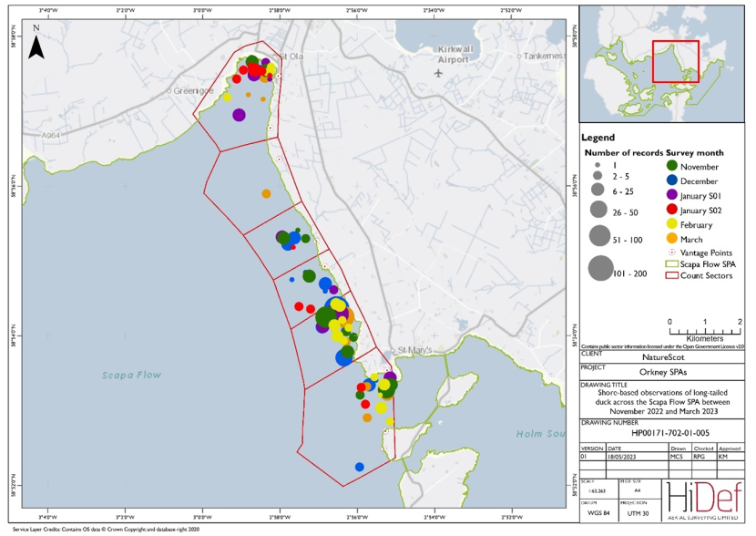
Task: Click the lone blue circle in southernmost sector
Action: point(359,467)
